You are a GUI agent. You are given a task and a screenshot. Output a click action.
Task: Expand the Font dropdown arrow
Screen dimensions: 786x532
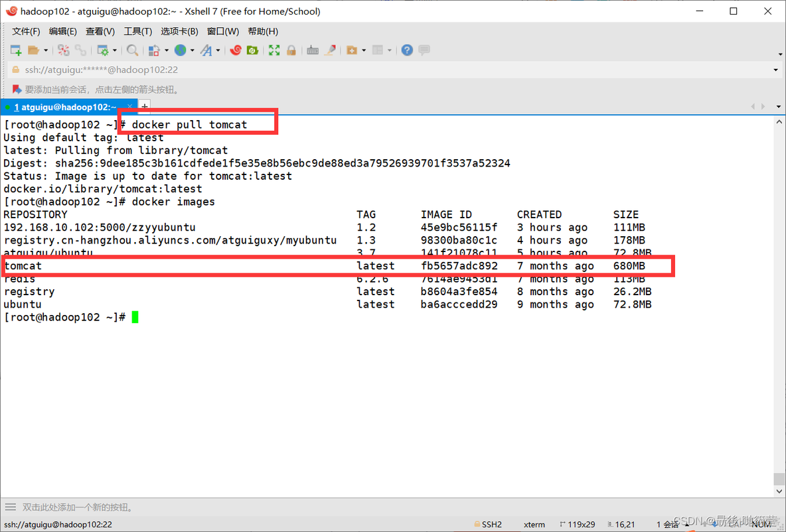(x=218, y=50)
